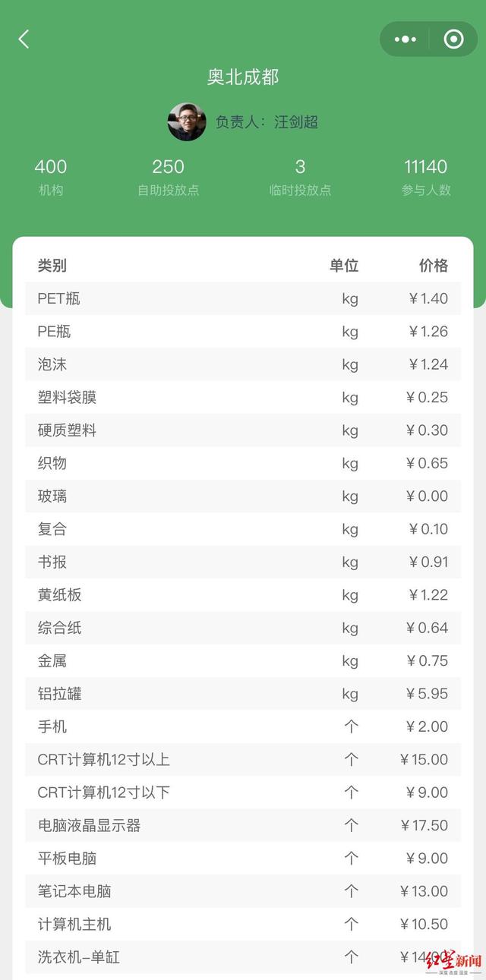Open the 400 机构 statistic
The image size is (486, 980).
point(51,176)
